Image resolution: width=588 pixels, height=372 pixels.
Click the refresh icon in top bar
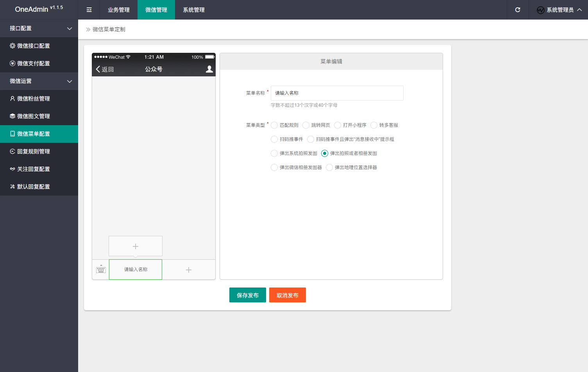[x=518, y=10]
